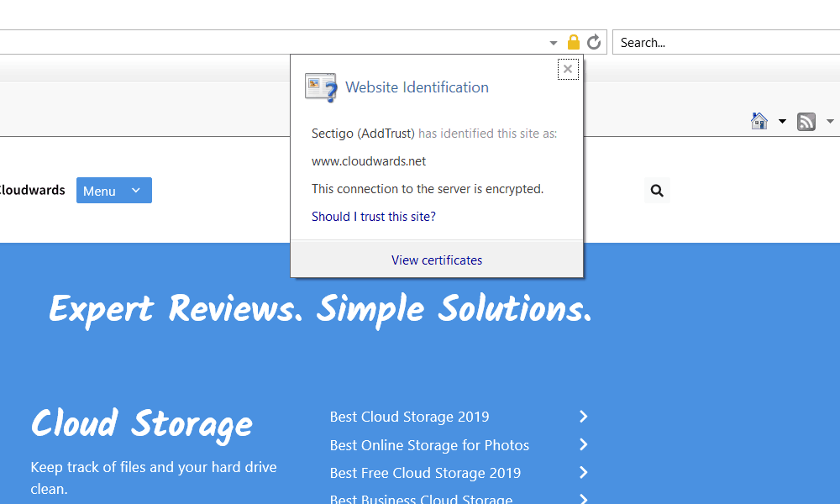Viewport: 840px width, 504px height.
Task: Click chevron beside Best Free Cloud Storage 2019
Action: 584,472
